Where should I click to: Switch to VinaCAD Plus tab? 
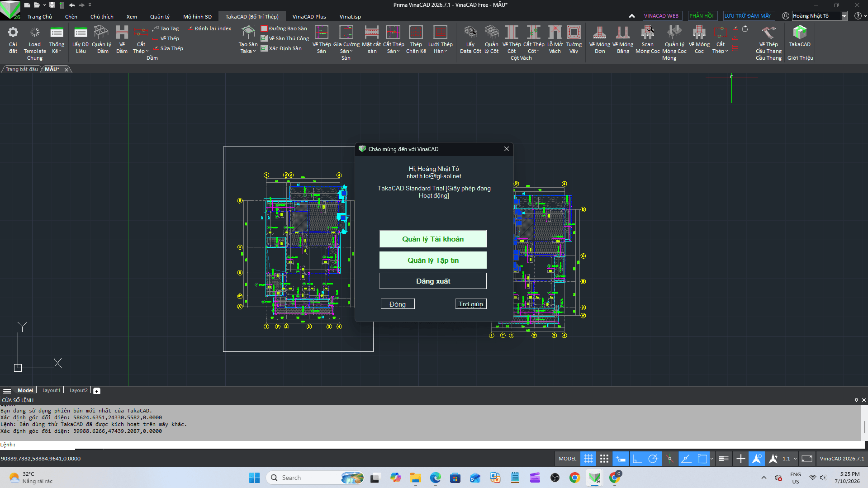309,17
